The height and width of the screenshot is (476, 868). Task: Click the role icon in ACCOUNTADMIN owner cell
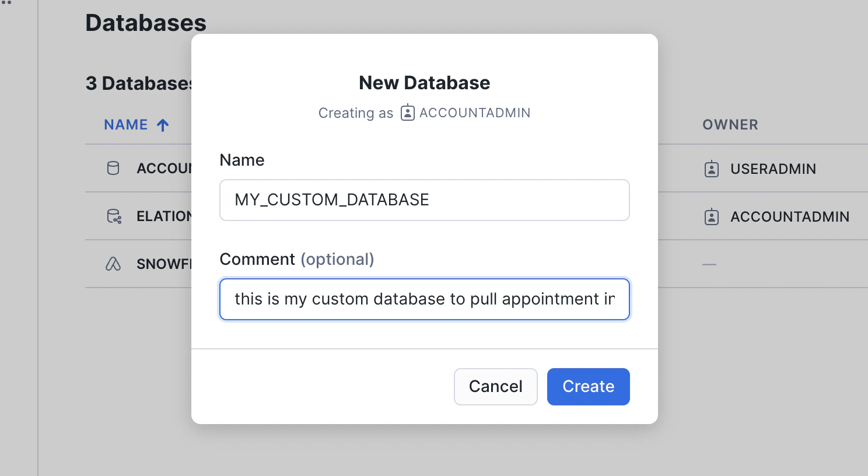712,217
